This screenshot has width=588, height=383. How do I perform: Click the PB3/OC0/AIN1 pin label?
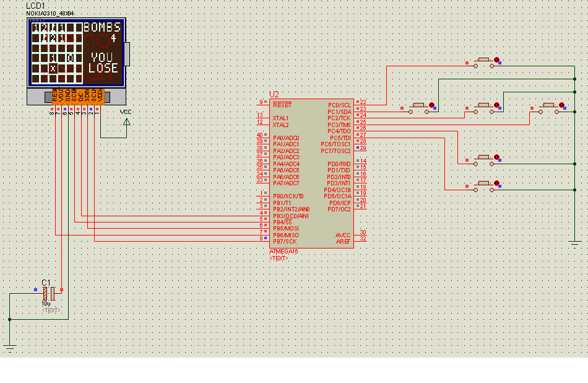[x=291, y=216]
